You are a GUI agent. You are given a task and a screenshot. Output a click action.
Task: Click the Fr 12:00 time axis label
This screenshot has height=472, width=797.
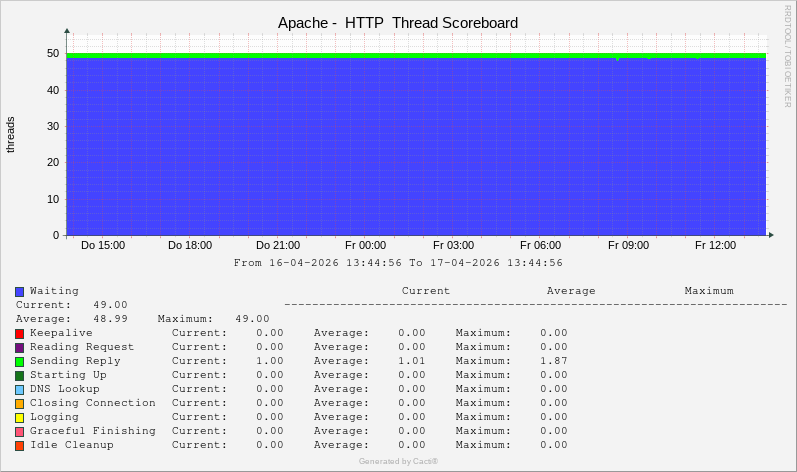pos(715,245)
